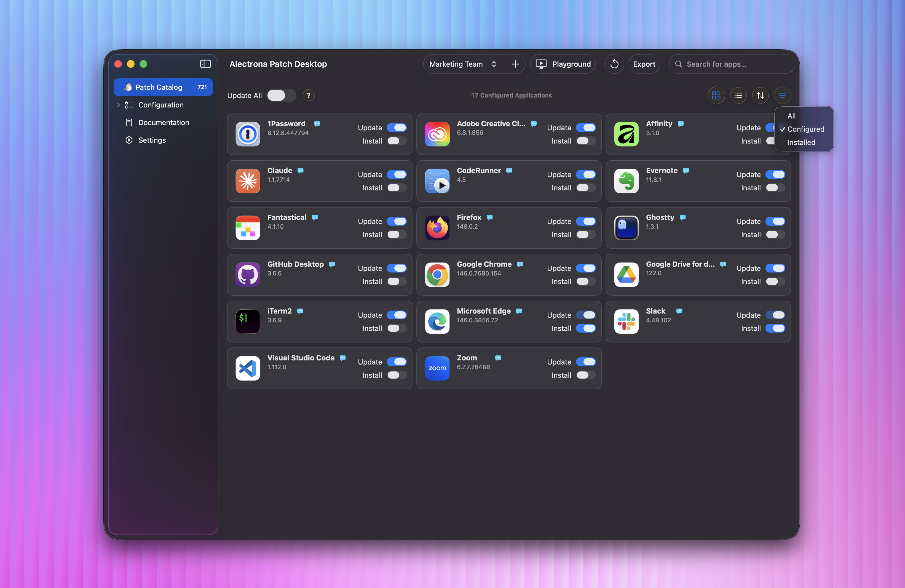Viewport: 905px width, 588px height.
Task: Toggle Install switch for GitHub Desktop
Action: (x=396, y=282)
